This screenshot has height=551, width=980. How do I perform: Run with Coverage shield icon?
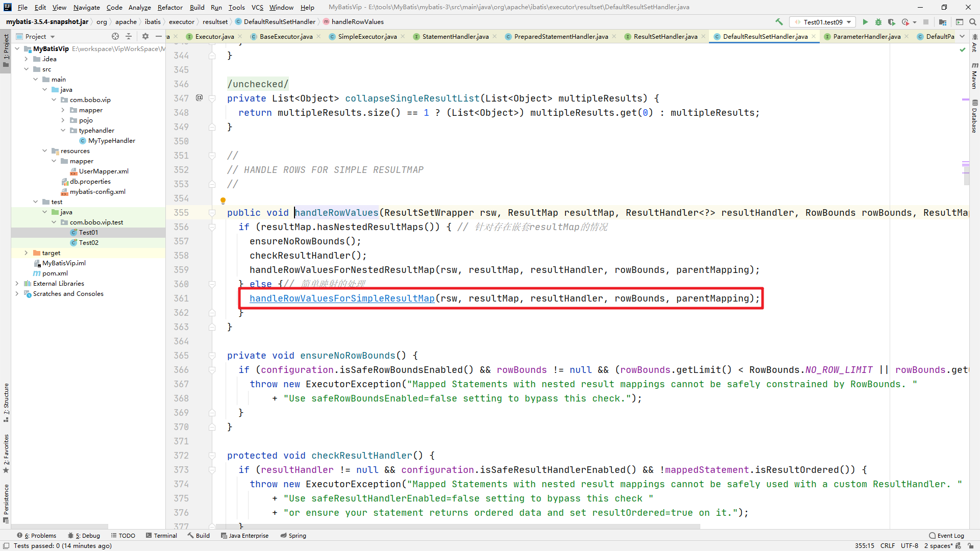(892, 22)
